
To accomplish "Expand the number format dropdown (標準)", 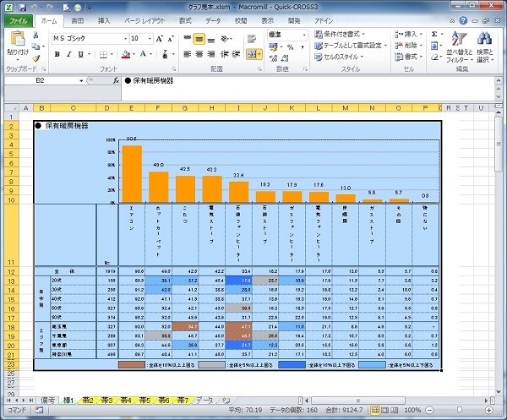I will tap(304, 35).
